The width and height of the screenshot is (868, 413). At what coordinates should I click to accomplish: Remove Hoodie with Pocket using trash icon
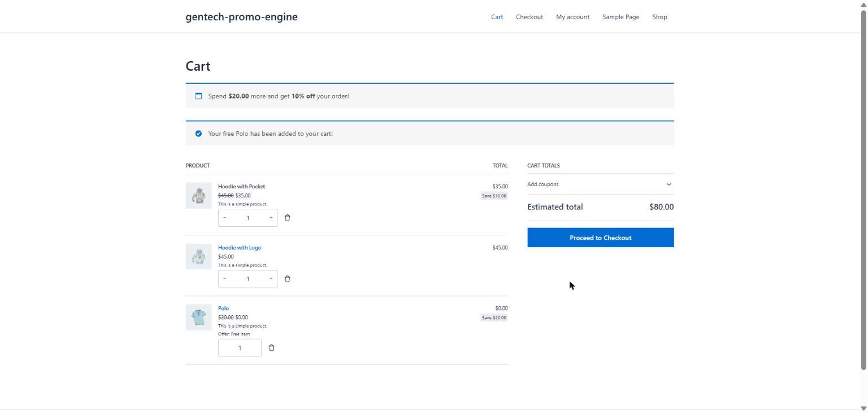click(287, 218)
